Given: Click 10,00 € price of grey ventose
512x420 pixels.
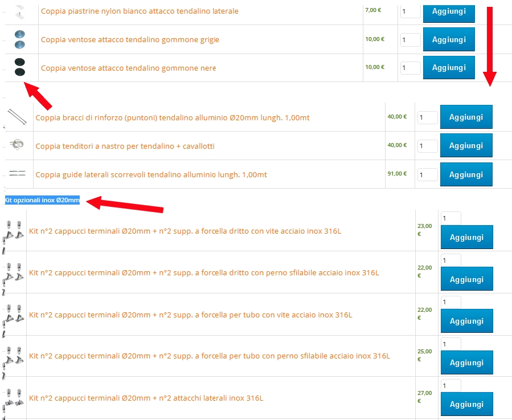Looking at the screenshot, I should tap(375, 39).
